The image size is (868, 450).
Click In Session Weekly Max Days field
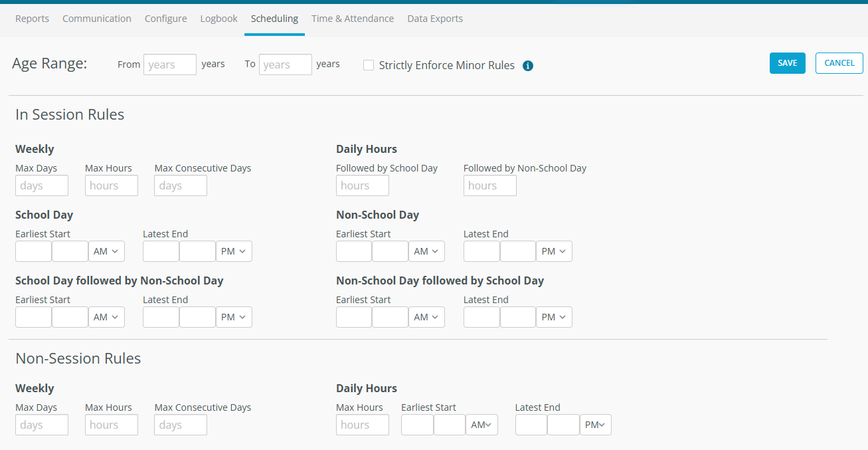point(42,185)
